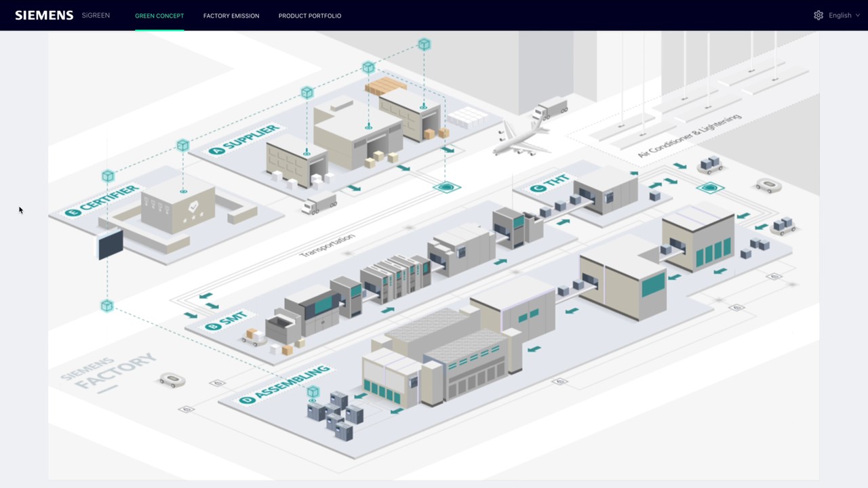
Task: Click the cube node near Assembling label
Action: [313, 392]
